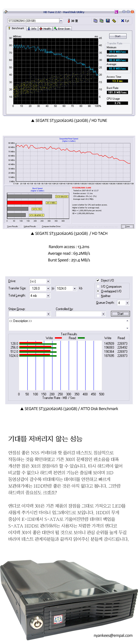Open the Health tab
The image size is (138, 644).
click(45, 29)
